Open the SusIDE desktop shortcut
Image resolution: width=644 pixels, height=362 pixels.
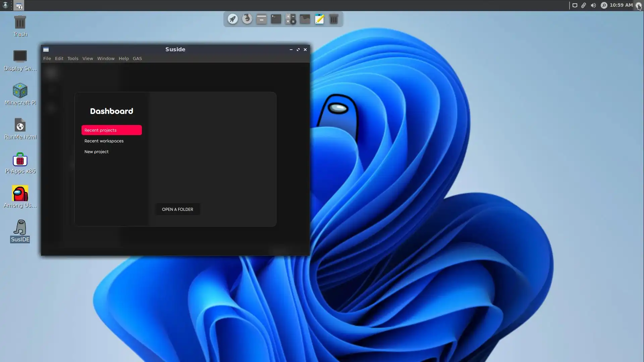click(x=20, y=231)
